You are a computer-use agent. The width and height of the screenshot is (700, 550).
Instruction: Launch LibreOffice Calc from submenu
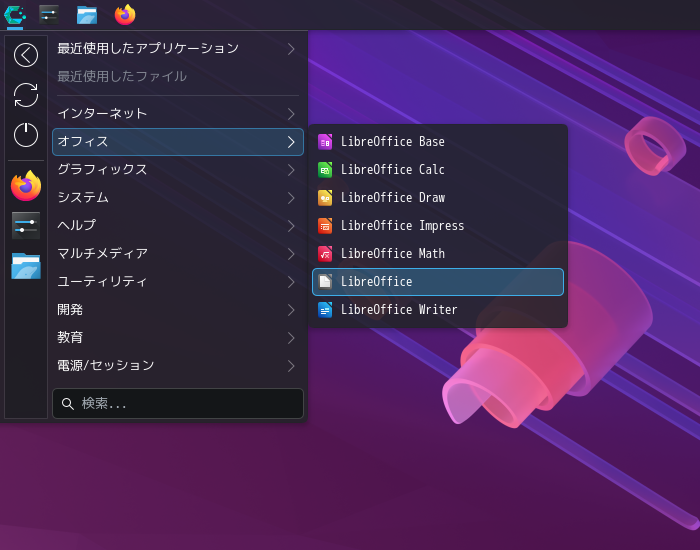[x=438, y=170]
